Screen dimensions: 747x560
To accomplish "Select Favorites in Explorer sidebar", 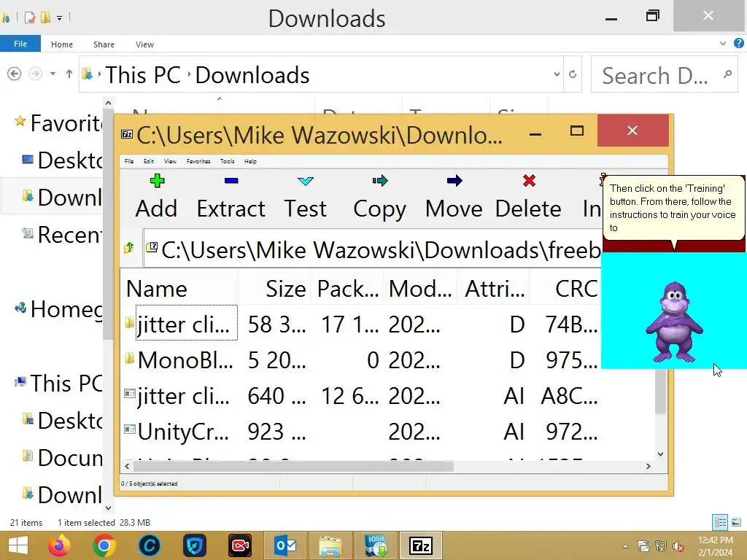I will tap(58, 122).
